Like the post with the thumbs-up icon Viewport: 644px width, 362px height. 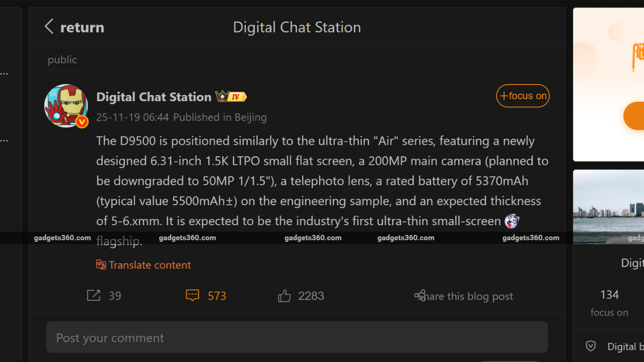[x=284, y=295]
